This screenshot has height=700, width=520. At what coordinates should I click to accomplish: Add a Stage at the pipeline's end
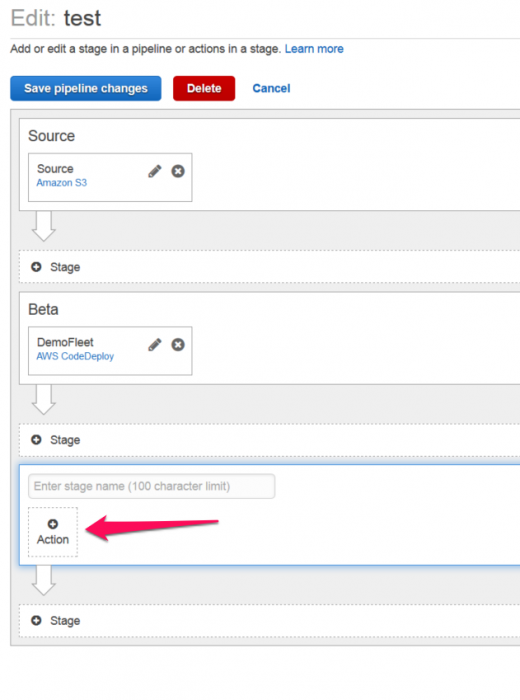[56, 621]
